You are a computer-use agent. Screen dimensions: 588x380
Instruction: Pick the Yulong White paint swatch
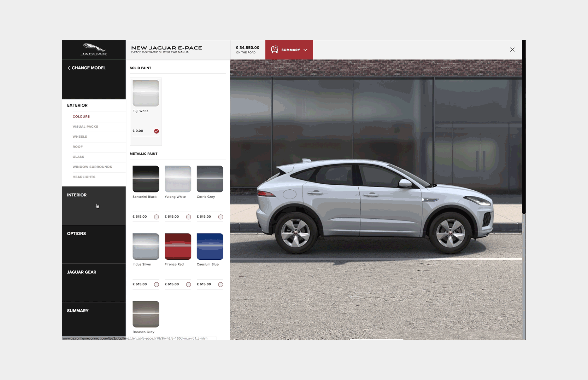(x=178, y=179)
